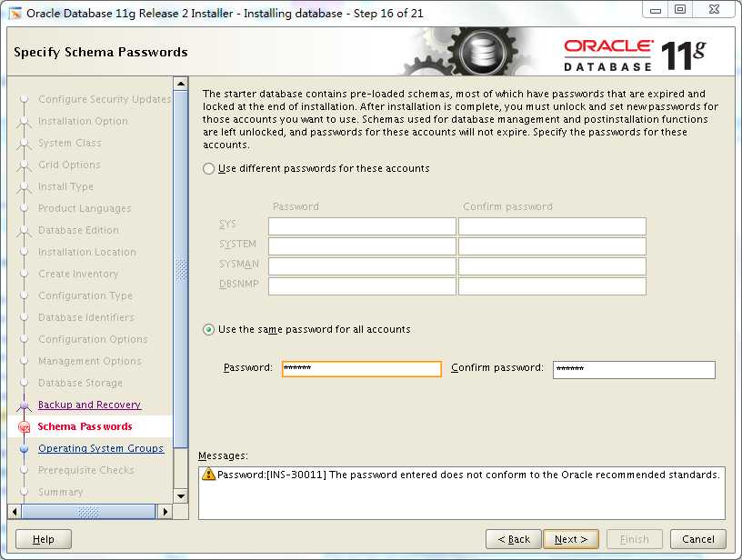Open the Backup and Recovery step link

(89, 405)
